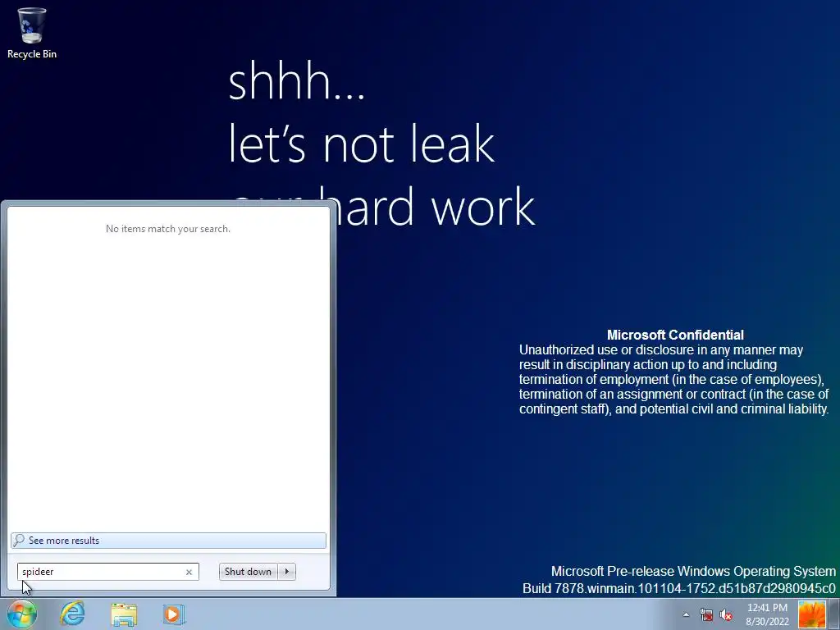Click the Windows Start orb
The height and width of the screenshot is (630, 840).
tap(22, 614)
